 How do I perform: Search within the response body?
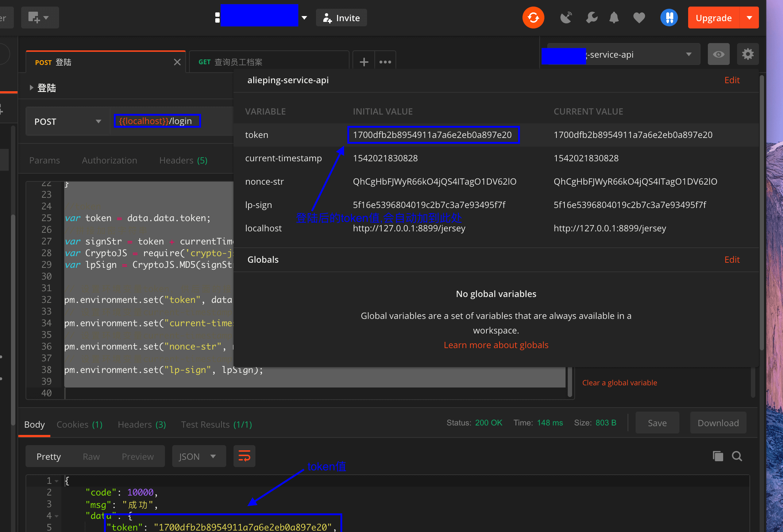737,456
